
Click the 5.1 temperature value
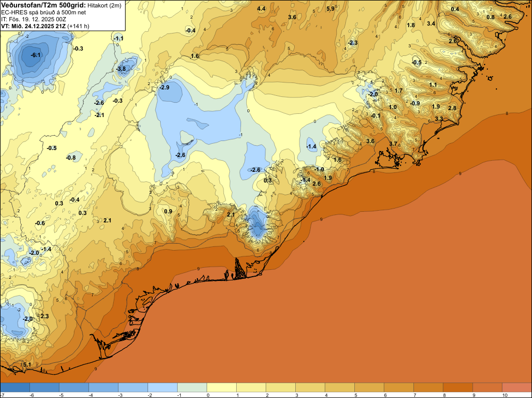(27, 365)
